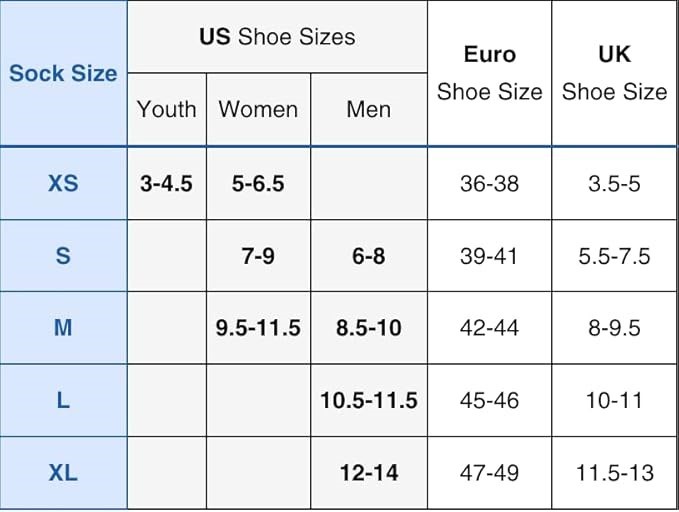This screenshot has width=679, height=512.
Task: Select women's size 5-6.5 cell
Action: click(258, 184)
